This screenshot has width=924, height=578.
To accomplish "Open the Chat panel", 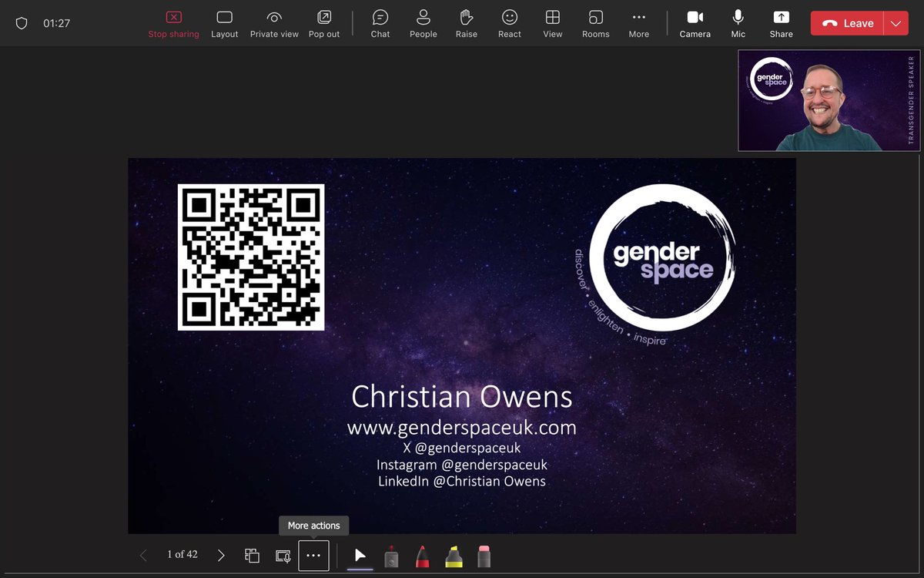I will coord(380,24).
